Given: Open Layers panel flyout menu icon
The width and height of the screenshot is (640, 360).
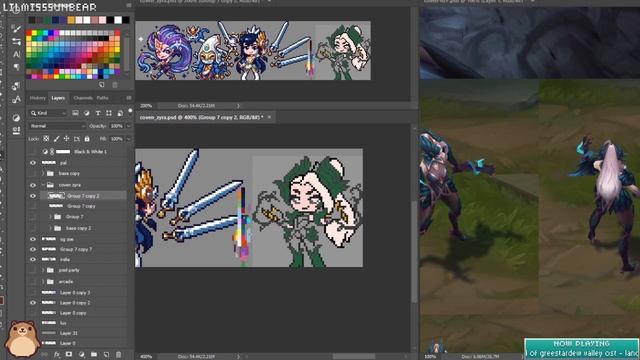Looking at the screenshot, I should point(129,98).
